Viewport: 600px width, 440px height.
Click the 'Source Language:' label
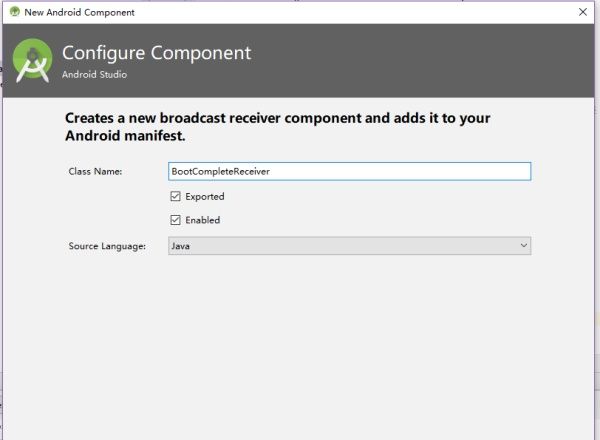(107, 246)
